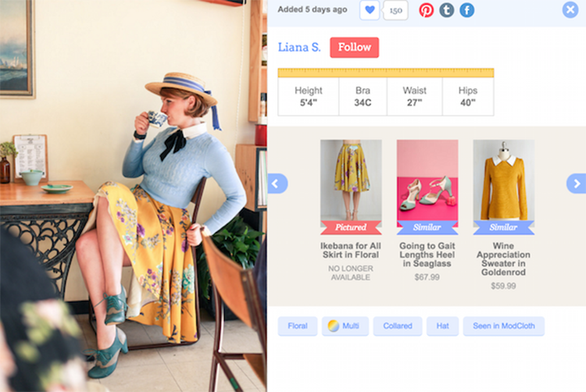This screenshot has height=392, width=586.
Task: Select the Floral tag
Action: (x=298, y=326)
